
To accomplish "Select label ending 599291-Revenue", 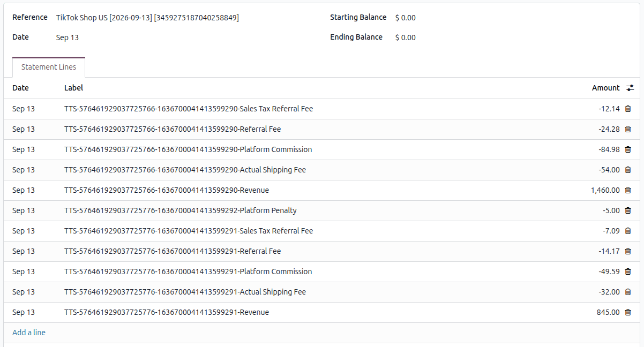I will tap(167, 312).
